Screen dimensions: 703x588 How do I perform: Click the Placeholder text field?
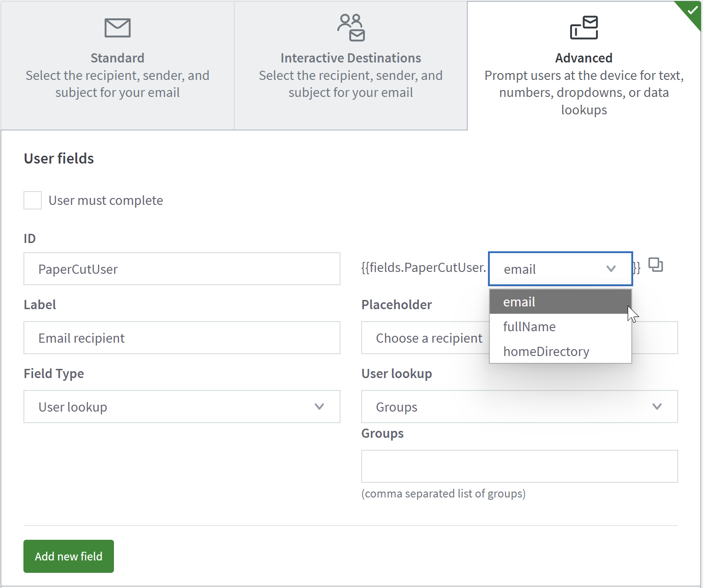point(425,338)
